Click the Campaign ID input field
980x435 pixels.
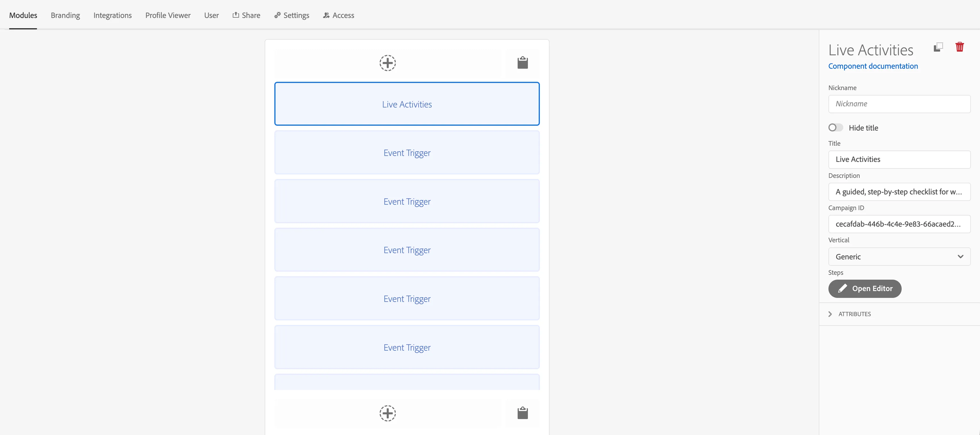tap(899, 224)
